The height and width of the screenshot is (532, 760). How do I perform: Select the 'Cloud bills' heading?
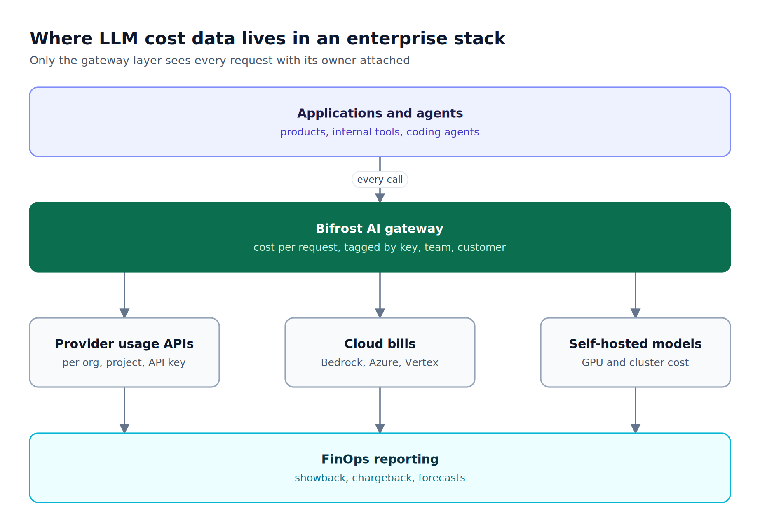click(380, 344)
